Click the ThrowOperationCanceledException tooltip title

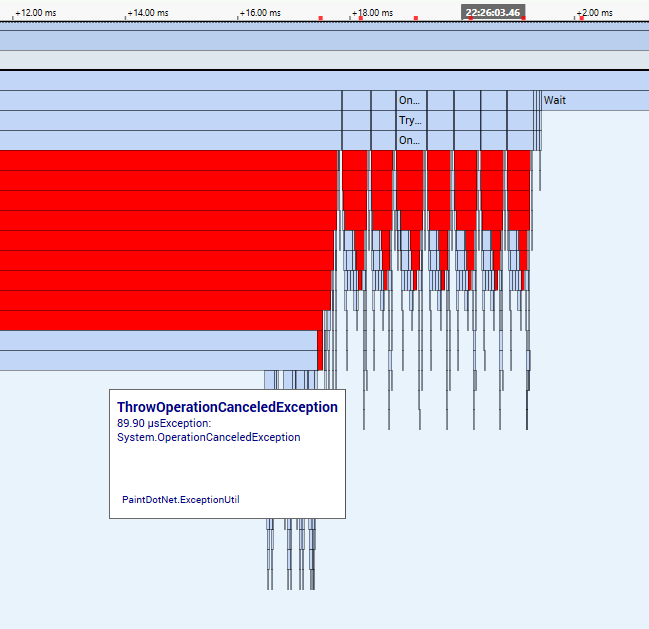point(227,407)
